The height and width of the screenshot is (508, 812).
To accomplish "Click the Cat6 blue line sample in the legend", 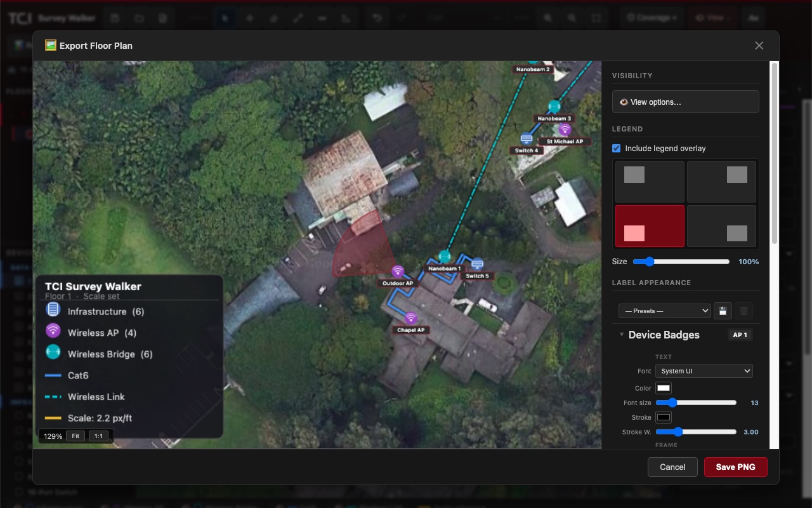I will coord(53,376).
